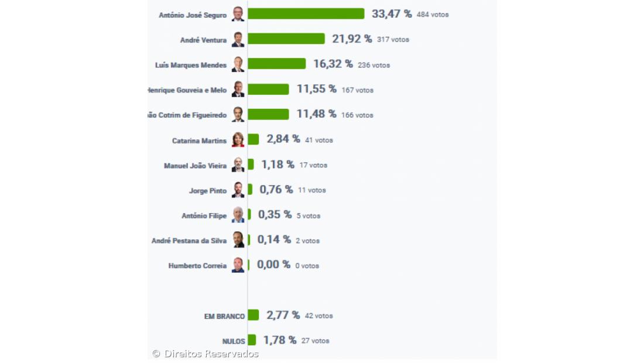
Task: Click the Catarina Martins name label
Action: 199,141
